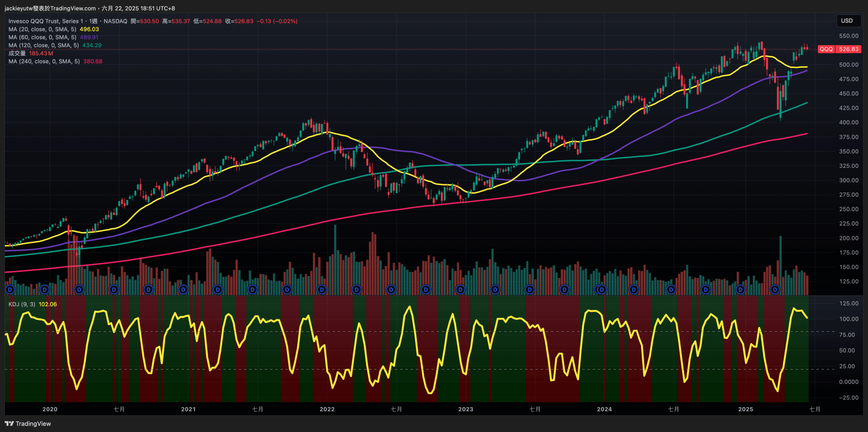Toggle the MA 240 indicator legend
Image resolution: width=868 pixels, height=432 pixels.
click(x=44, y=61)
